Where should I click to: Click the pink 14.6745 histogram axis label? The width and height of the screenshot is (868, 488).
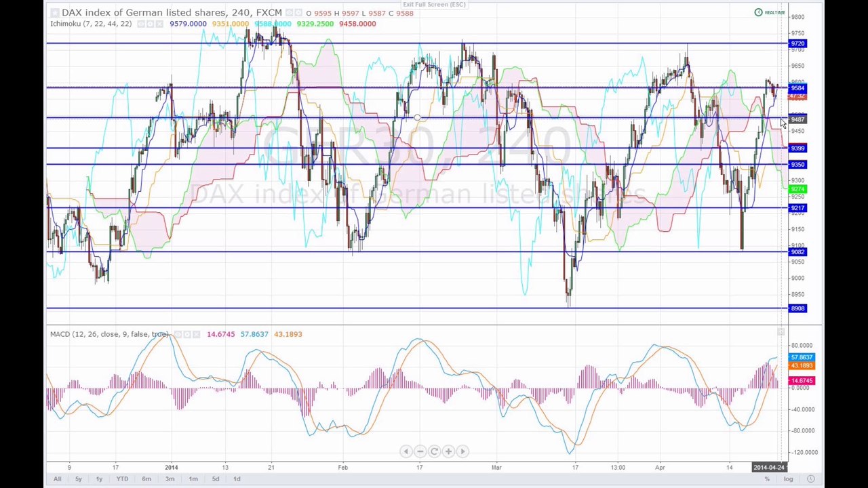tap(801, 381)
